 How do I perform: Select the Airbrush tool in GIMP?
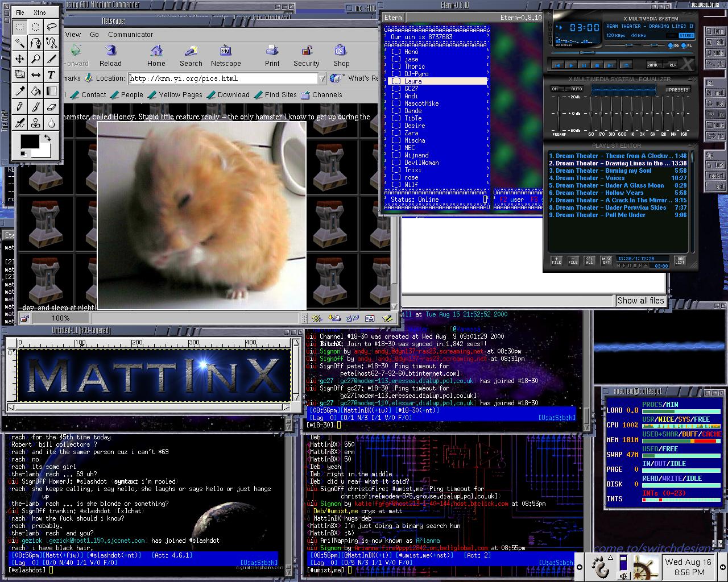(20, 122)
